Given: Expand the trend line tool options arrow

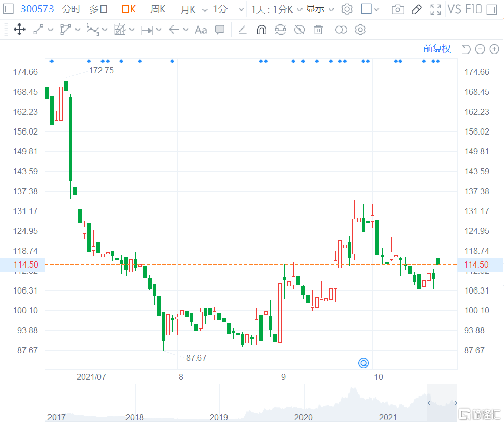Looking at the screenshot, I should click(51, 30).
